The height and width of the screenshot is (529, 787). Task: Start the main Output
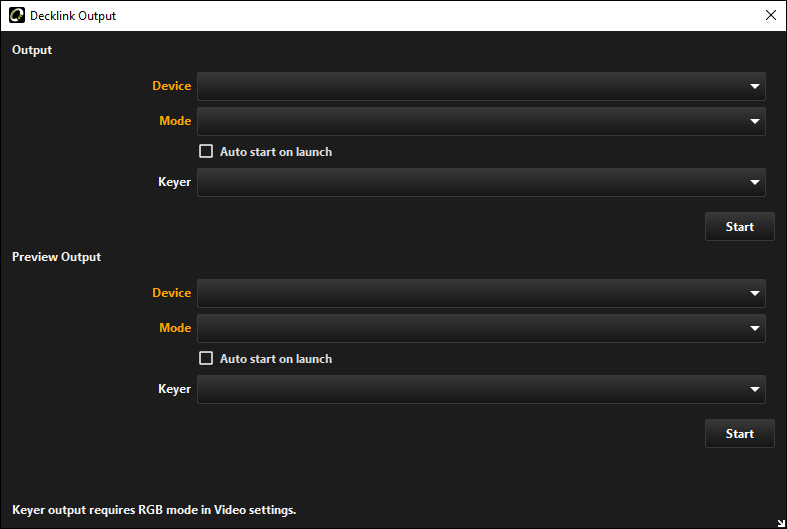tap(739, 226)
